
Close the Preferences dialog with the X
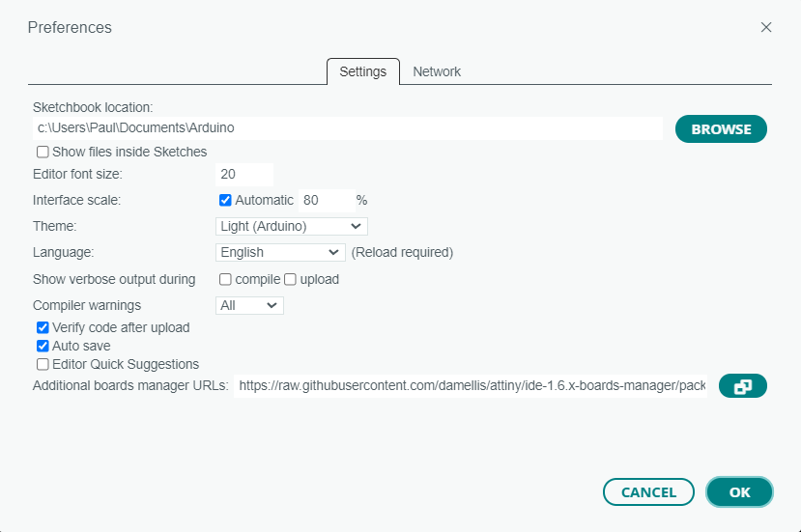pos(766,27)
